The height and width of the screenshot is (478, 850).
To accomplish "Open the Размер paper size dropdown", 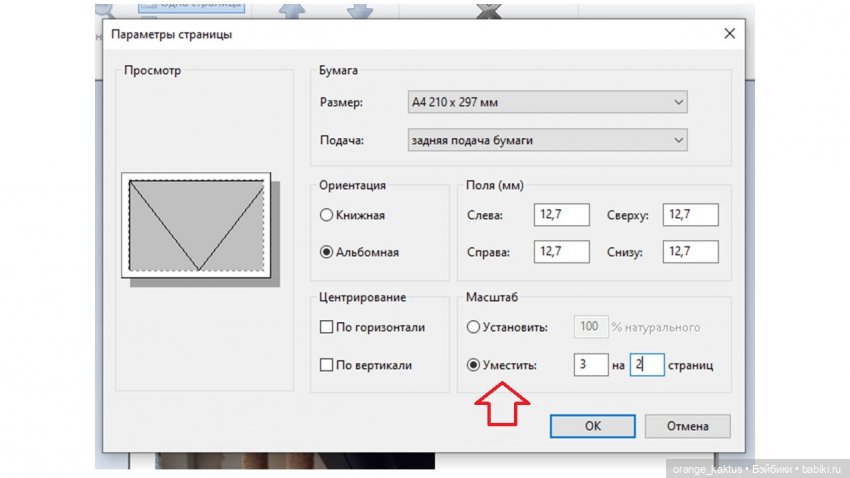I will [547, 103].
